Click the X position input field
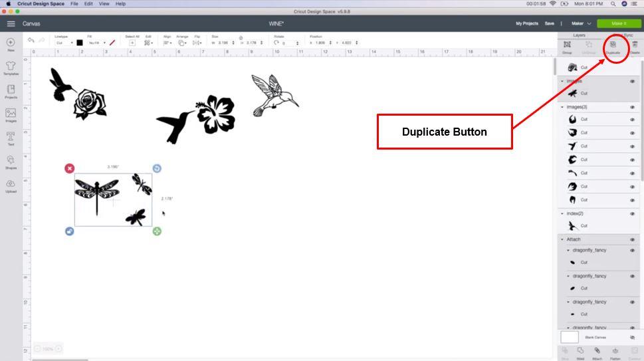Image resolution: width=644 pixels, height=361 pixels. coord(321,43)
